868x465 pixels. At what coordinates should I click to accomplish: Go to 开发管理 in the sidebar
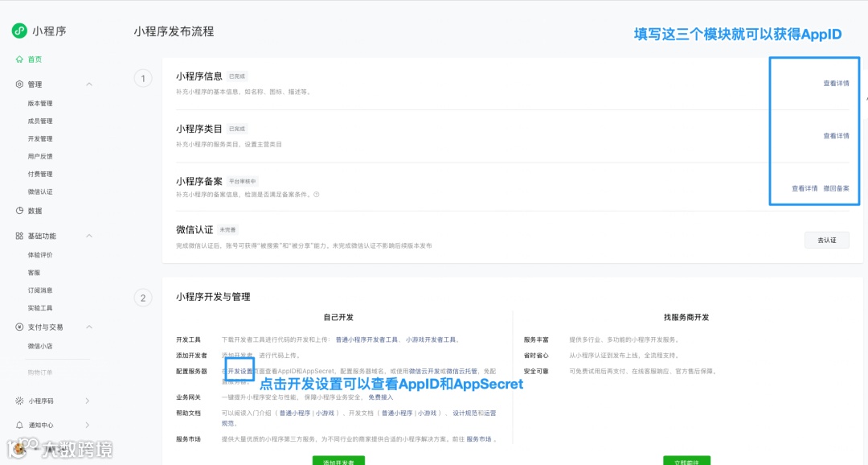pyautogui.click(x=40, y=139)
